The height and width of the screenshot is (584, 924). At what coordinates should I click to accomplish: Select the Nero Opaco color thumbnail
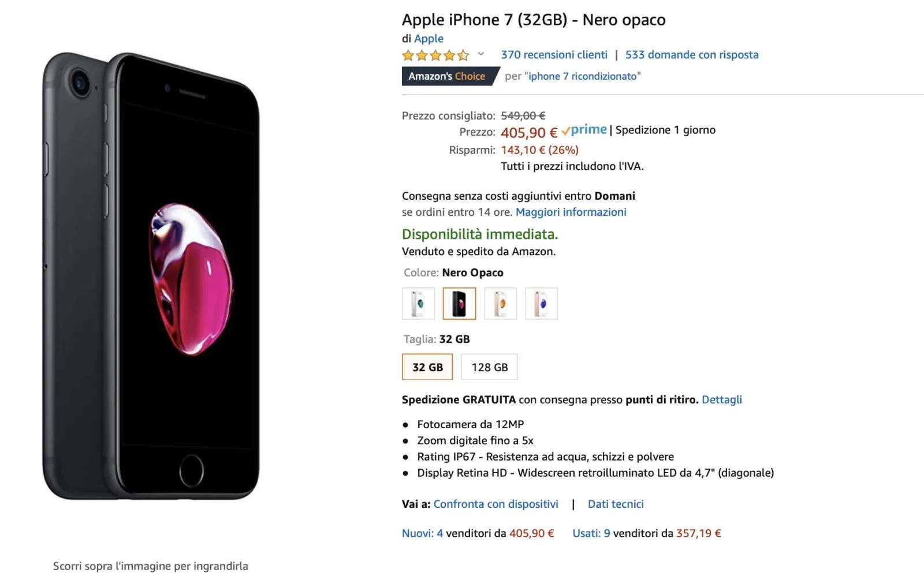tap(459, 303)
